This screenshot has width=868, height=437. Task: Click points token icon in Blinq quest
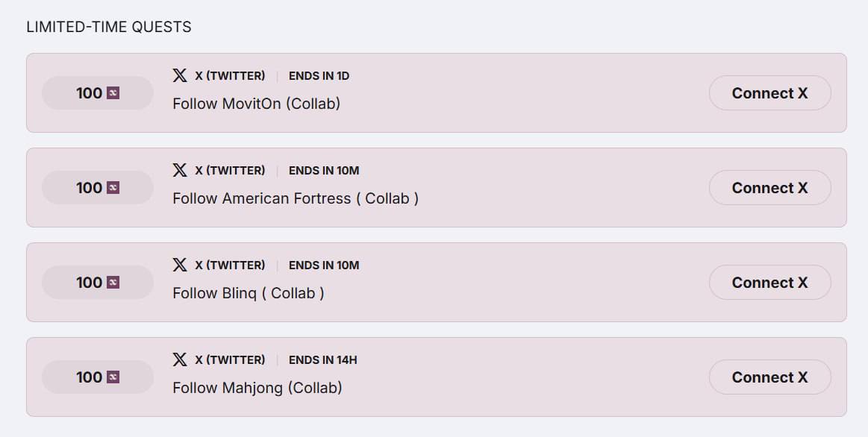[113, 283]
